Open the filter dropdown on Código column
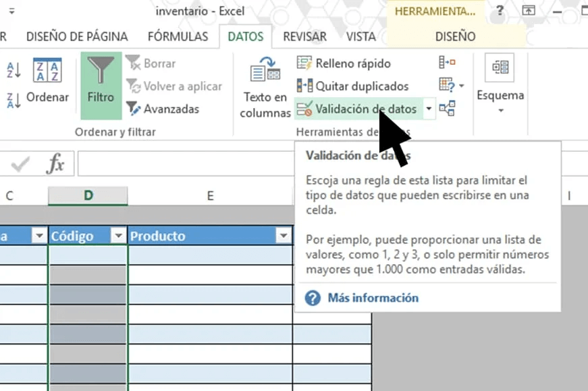Image resolution: width=588 pixels, height=391 pixels. tap(117, 236)
